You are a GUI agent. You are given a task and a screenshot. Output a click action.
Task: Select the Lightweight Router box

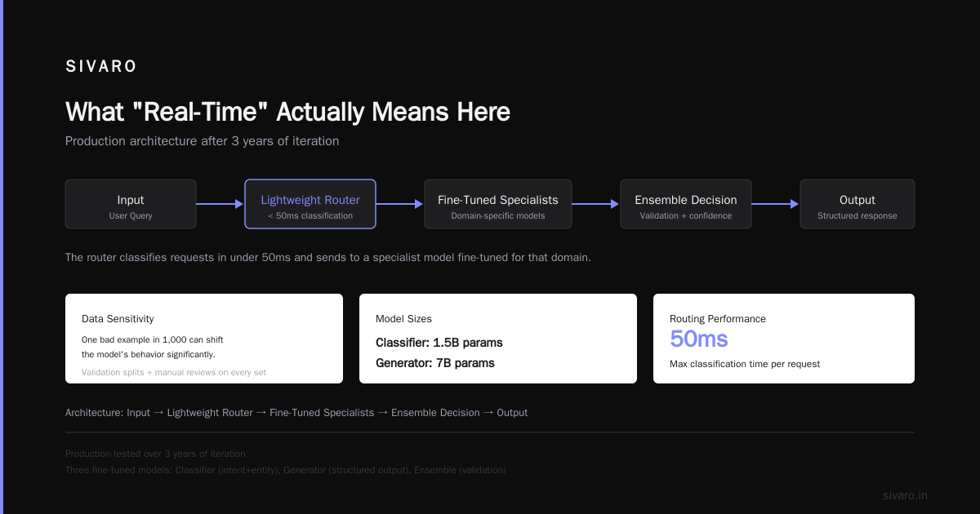click(x=310, y=204)
